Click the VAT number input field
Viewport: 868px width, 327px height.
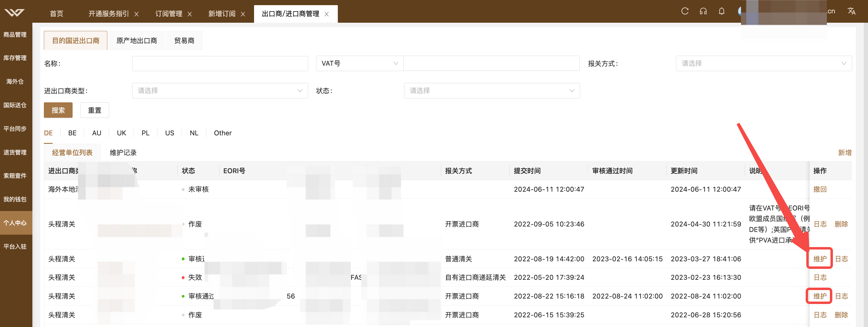pyautogui.click(x=491, y=64)
